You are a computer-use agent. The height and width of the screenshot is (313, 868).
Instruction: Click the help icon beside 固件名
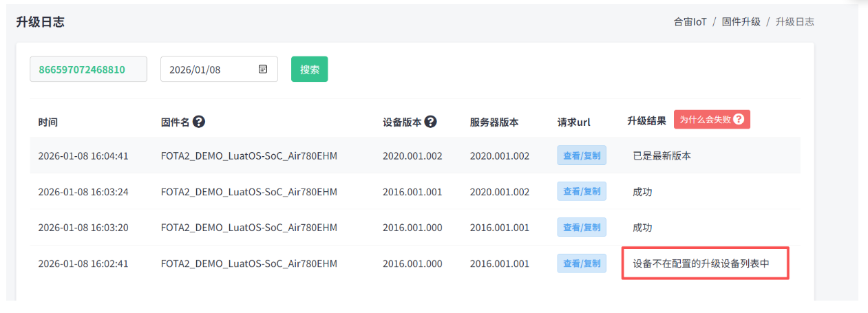tap(199, 122)
